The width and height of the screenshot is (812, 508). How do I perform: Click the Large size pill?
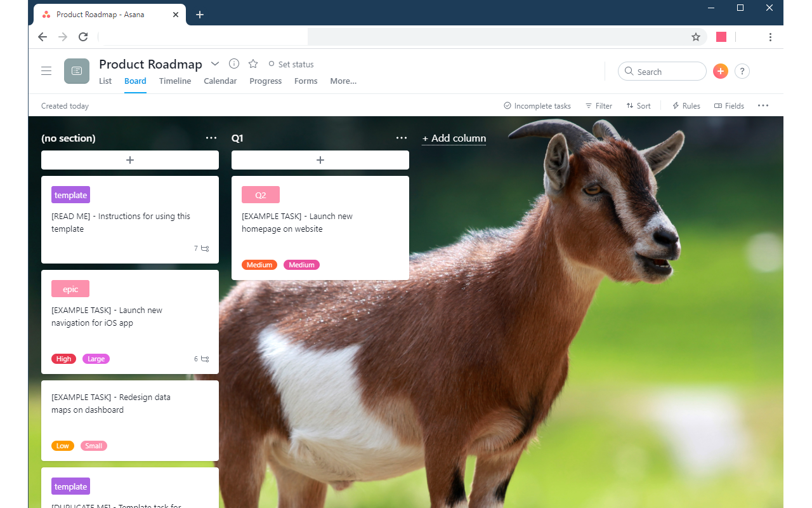pos(96,359)
